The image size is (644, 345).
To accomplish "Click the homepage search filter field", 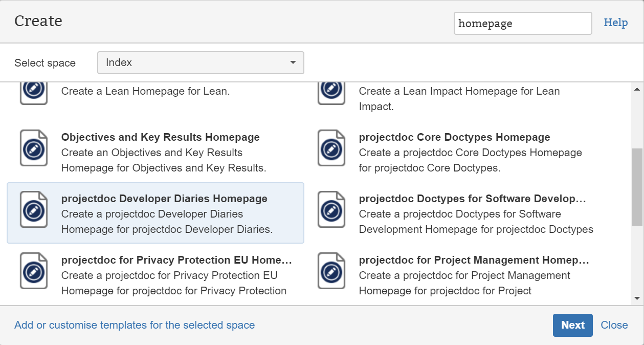I will (x=522, y=24).
